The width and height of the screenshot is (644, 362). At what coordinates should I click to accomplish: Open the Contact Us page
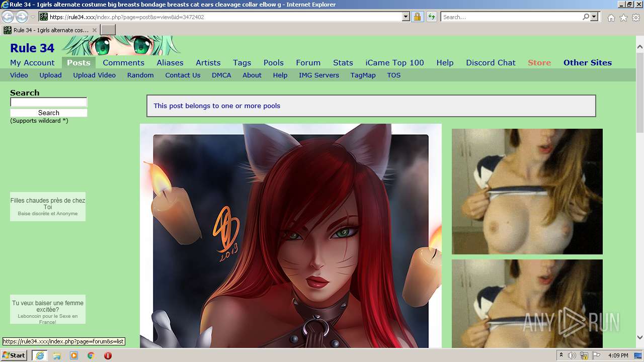[183, 75]
